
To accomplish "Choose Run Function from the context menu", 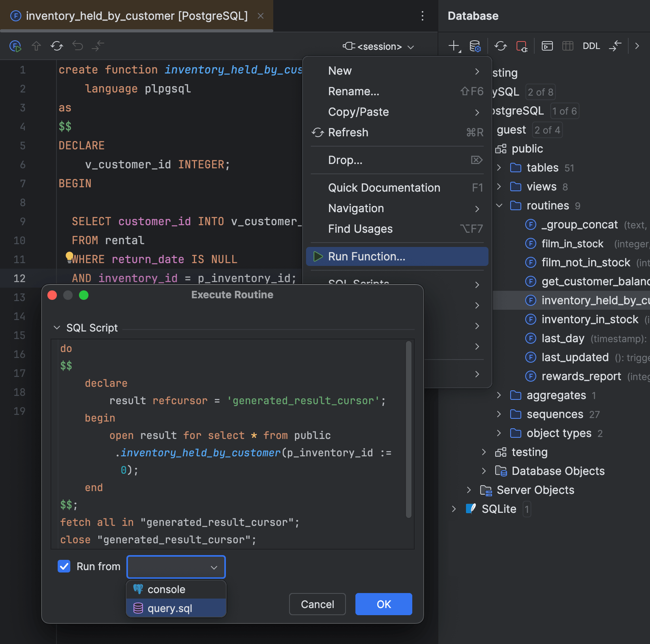I will tap(366, 256).
